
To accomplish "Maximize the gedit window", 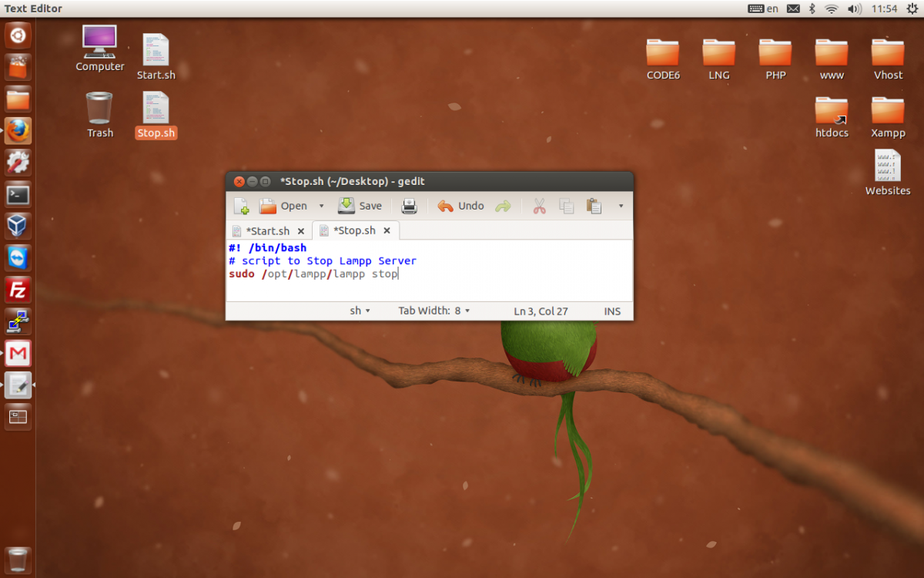I will pyautogui.click(x=265, y=182).
